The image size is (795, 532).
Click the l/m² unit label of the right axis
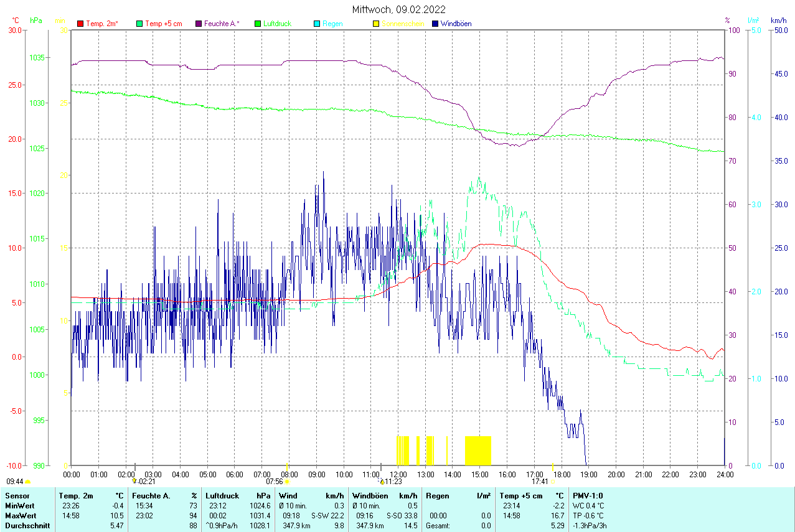click(x=754, y=21)
